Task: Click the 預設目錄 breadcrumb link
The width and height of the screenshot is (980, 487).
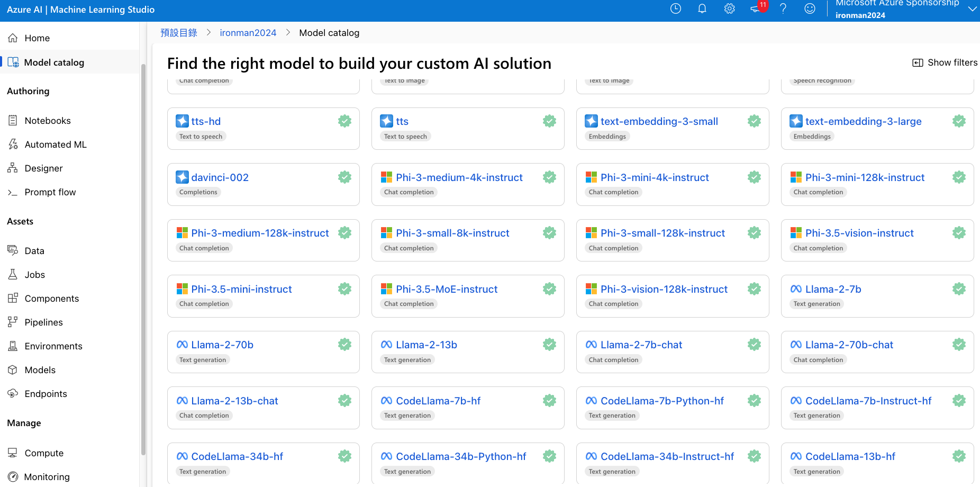Action: click(179, 33)
